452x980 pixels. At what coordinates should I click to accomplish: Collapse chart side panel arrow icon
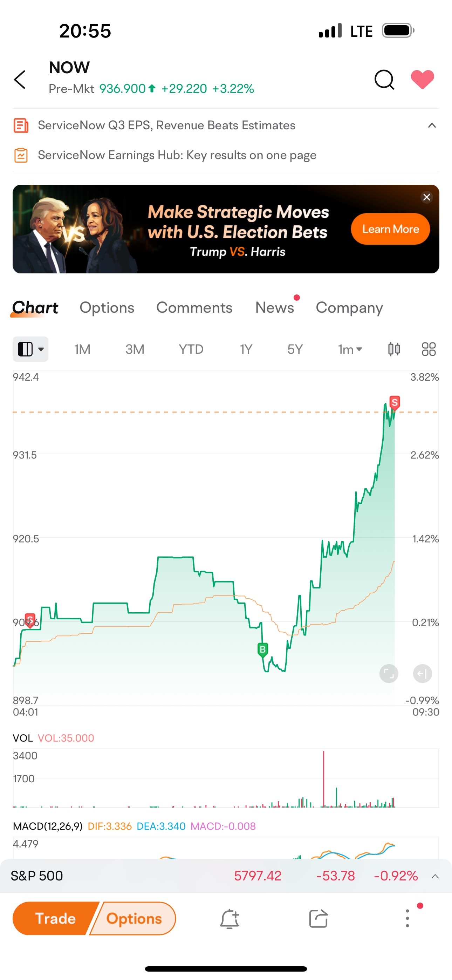pos(422,674)
